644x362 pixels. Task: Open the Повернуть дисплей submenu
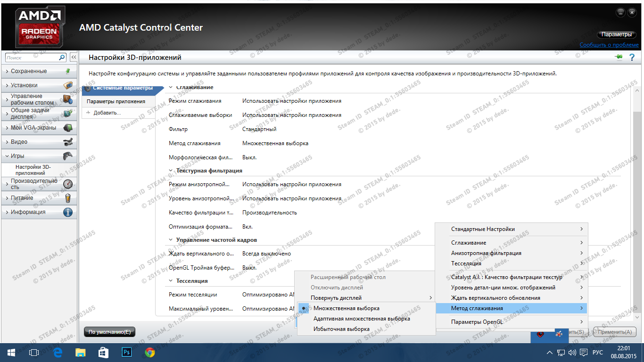tap(366, 298)
